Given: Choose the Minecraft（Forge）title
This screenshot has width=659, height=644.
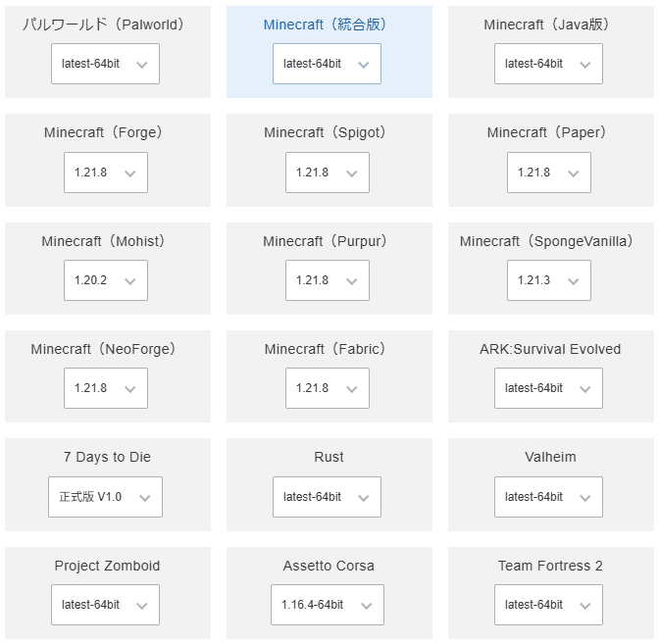Looking at the screenshot, I should [x=103, y=132].
